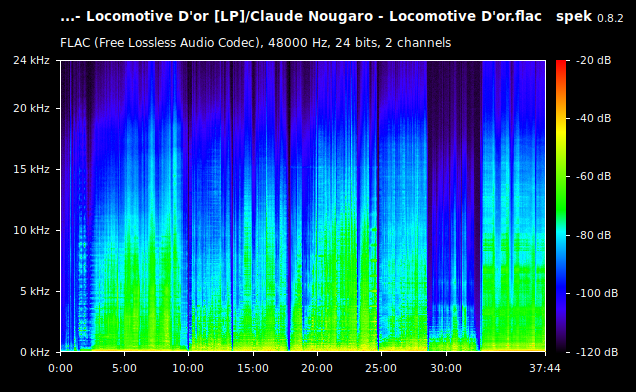Click the "FLAC (Free Lossless Audio Codec)" info line

256,43
